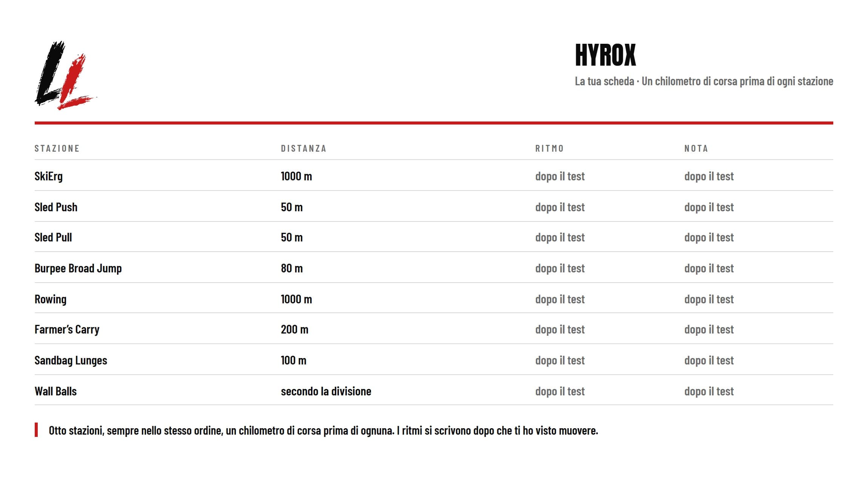The width and height of the screenshot is (868, 495).
Task: Click the Rowing RITMO cell 'dopo il test'
Action: click(560, 299)
